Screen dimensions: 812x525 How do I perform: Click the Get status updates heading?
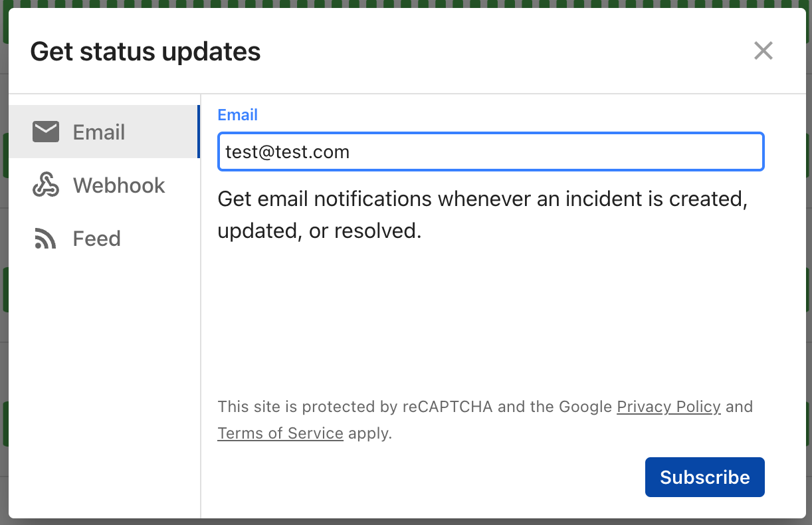tap(146, 51)
